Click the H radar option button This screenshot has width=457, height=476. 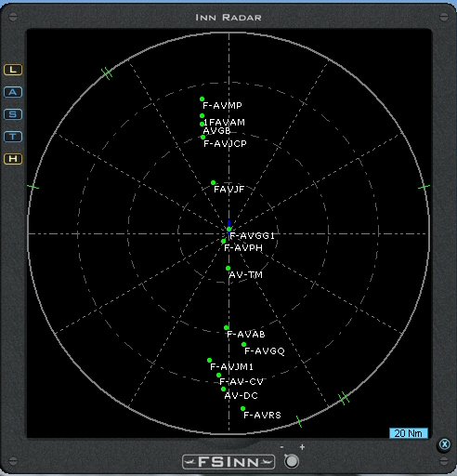[x=13, y=159]
